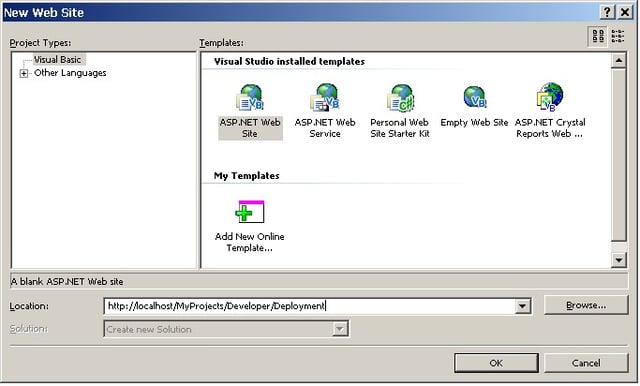Click the 'My Templates' heading
This screenshot has height=386, width=640.
pos(247,176)
